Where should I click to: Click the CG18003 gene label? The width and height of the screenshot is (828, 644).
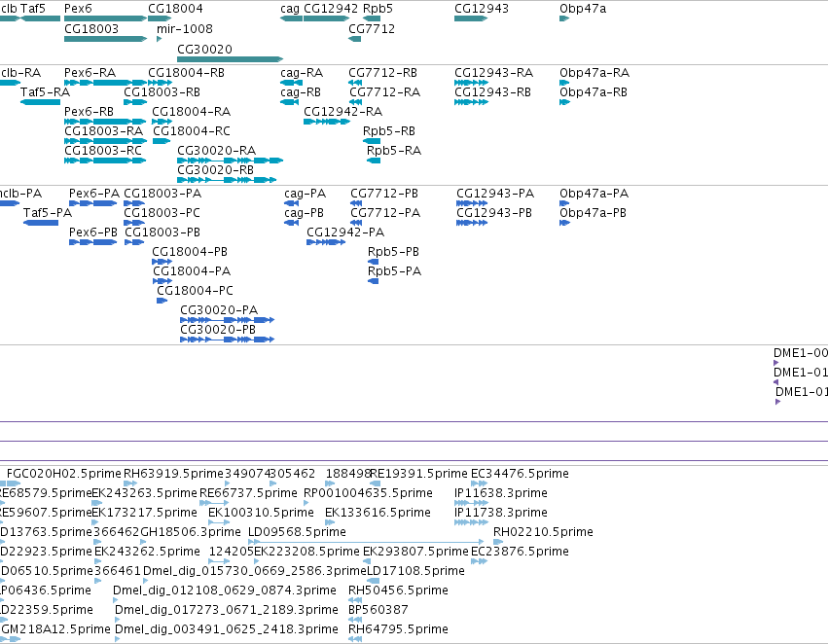pyautogui.click(x=91, y=28)
